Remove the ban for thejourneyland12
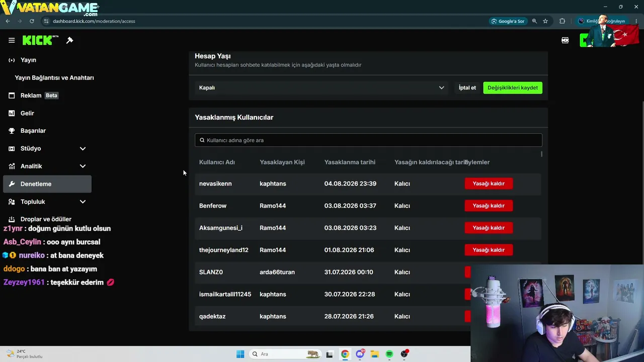The height and width of the screenshot is (362, 644). [489, 250]
